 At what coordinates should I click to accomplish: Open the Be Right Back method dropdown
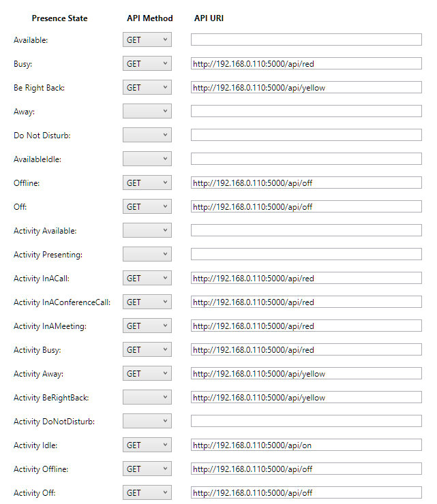tap(147, 87)
